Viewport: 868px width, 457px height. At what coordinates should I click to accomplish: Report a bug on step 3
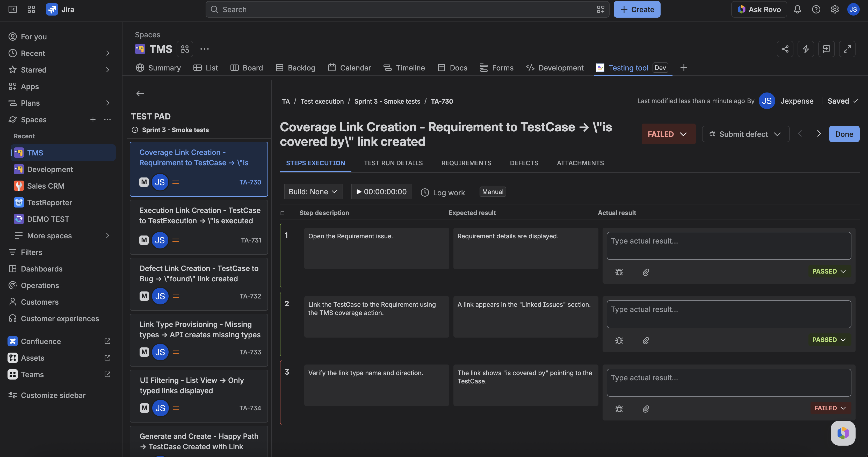(x=619, y=409)
